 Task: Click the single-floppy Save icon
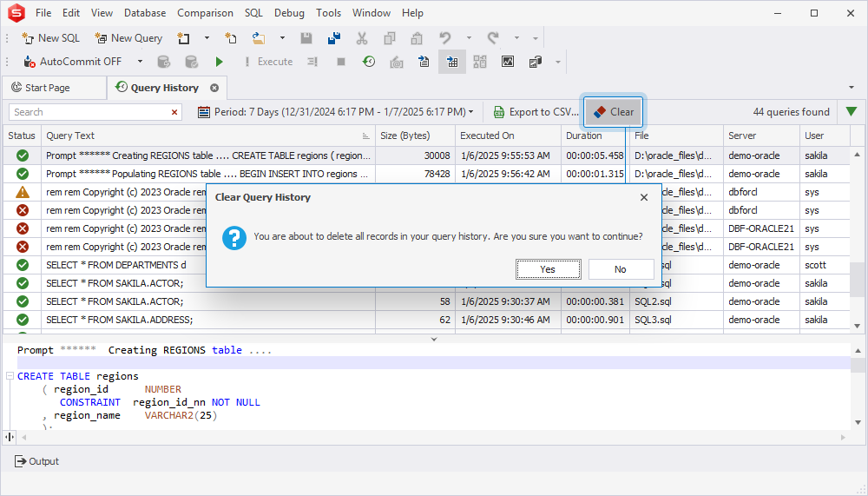(306, 38)
